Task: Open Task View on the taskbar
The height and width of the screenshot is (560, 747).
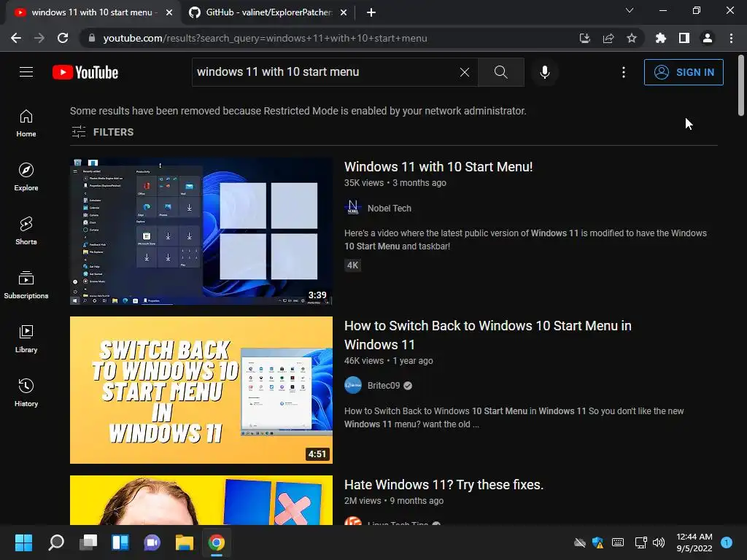Action: point(88,542)
